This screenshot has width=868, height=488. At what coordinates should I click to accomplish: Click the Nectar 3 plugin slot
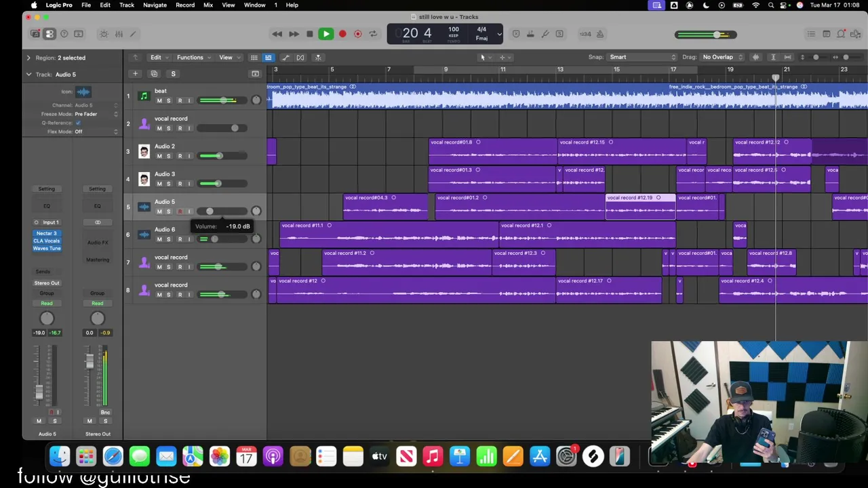click(47, 233)
